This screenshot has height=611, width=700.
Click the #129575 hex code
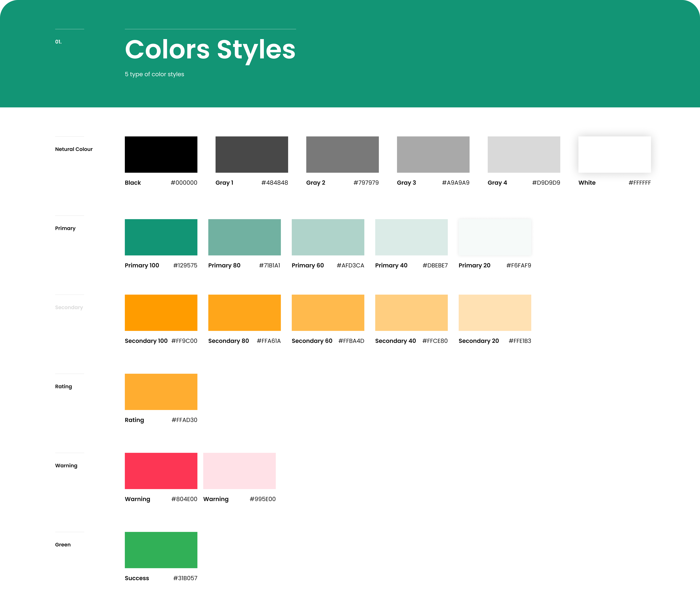(185, 266)
